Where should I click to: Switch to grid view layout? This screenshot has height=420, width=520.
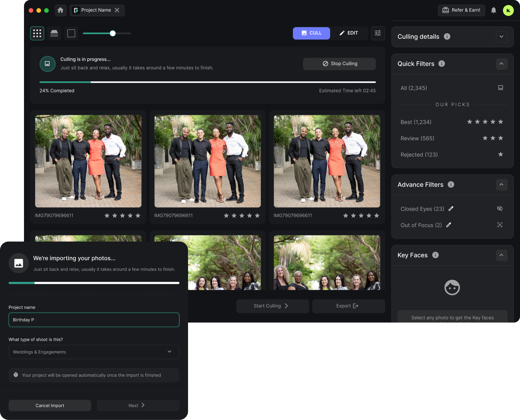pos(37,33)
